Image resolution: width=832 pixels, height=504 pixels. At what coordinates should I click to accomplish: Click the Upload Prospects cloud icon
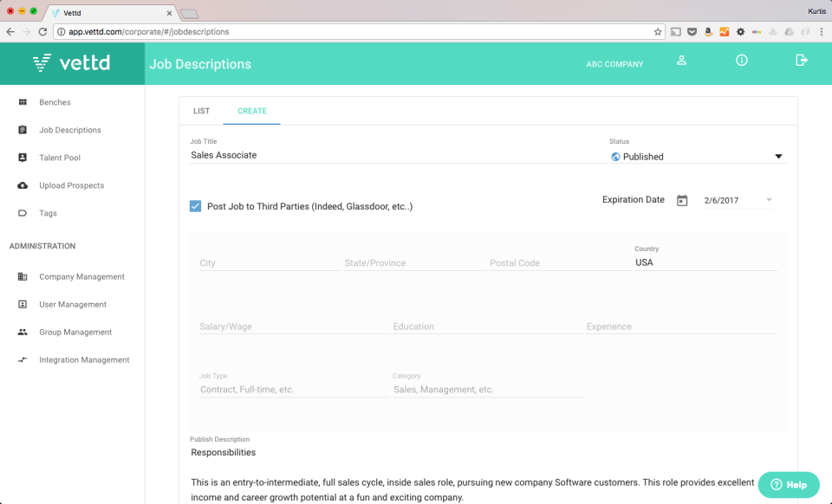[x=23, y=185]
